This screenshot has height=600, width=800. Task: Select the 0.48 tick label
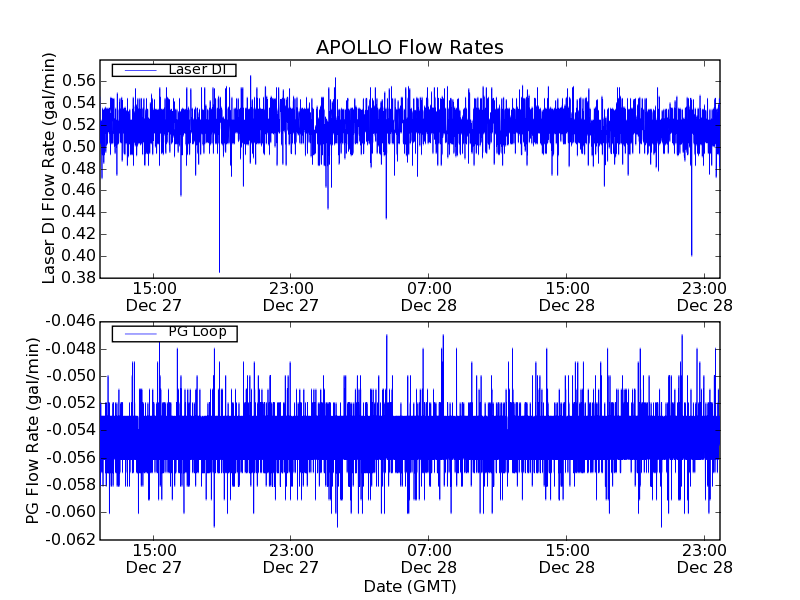click(x=79, y=168)
